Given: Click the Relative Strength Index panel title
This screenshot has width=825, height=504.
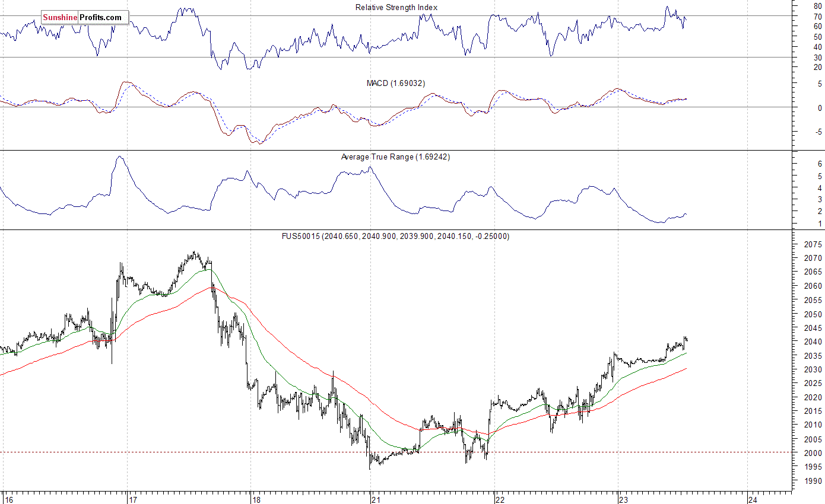Looking at the screenshot, I should click(x=396, y=7).
